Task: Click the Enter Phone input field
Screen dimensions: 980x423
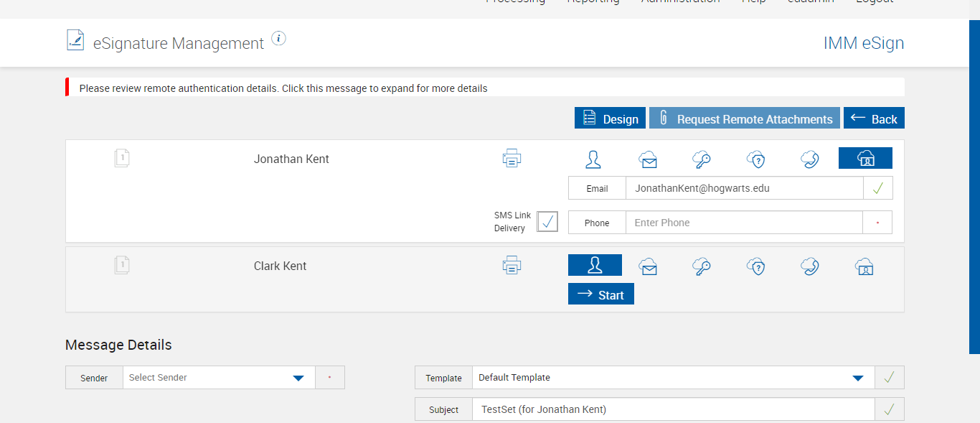Action: [x=743, y=223]
